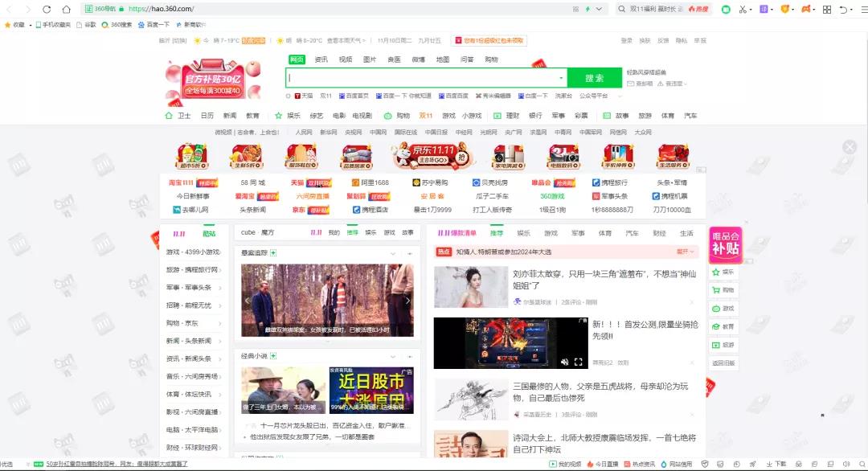Click 我的视频 in the status bar

pyautogui.click(x=565, y=465)
